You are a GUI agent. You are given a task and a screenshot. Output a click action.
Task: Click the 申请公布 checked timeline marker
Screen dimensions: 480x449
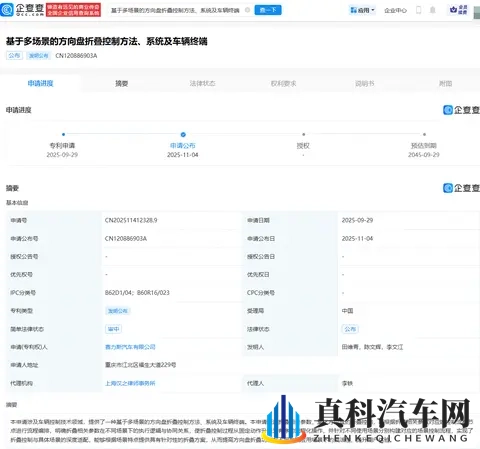[183, 134]
